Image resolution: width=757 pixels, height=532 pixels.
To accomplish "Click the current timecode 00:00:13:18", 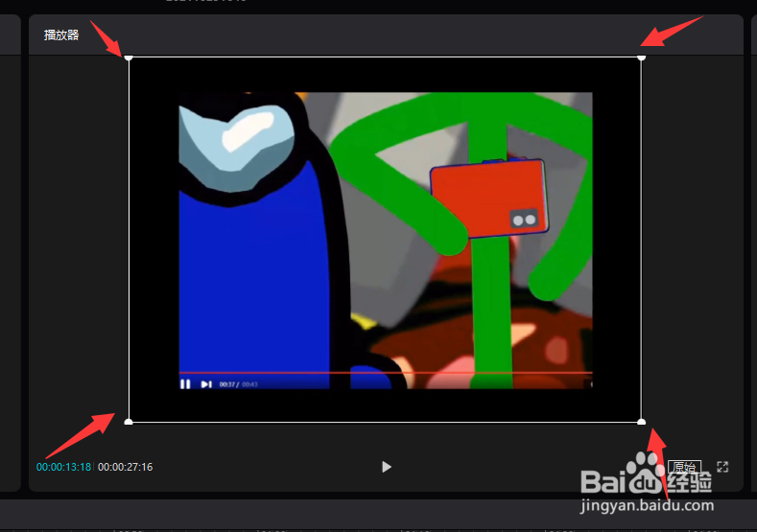I will pos(63,467).
